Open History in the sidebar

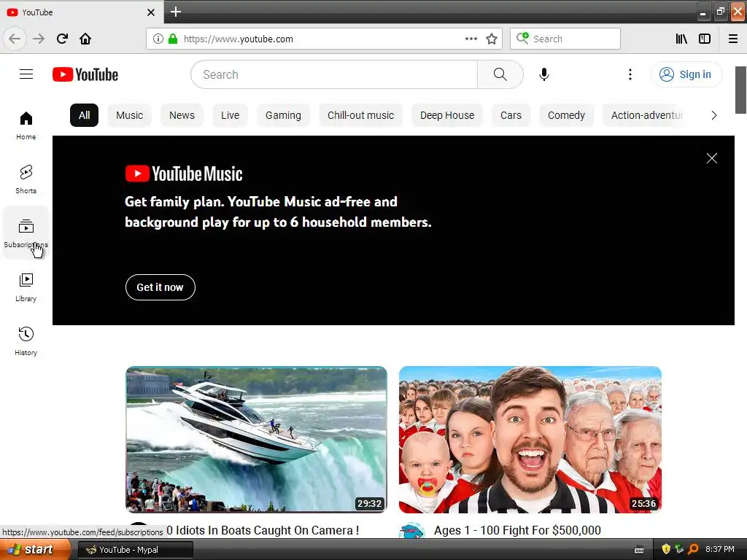pos(26,341)
